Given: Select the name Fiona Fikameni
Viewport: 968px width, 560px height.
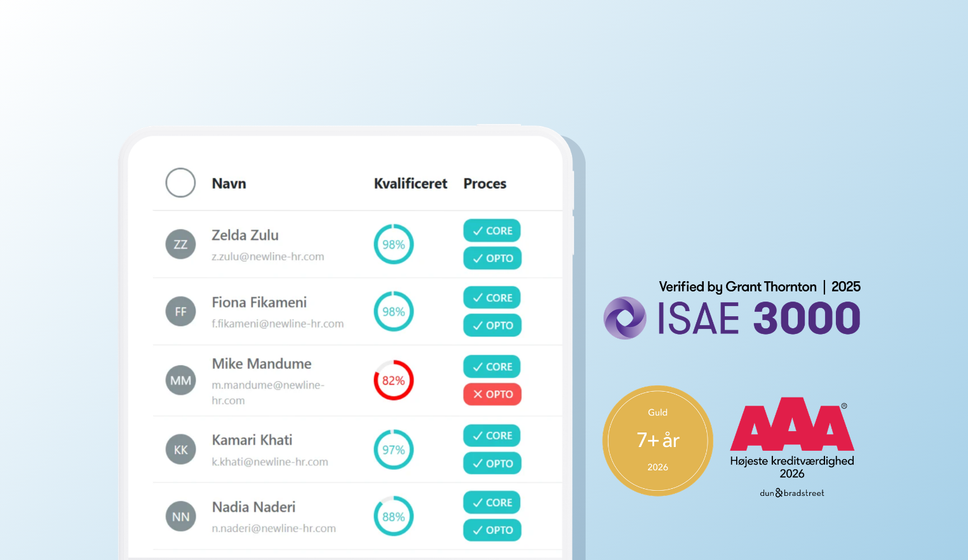Looking at the screenshot, I should tap(259, 302).
